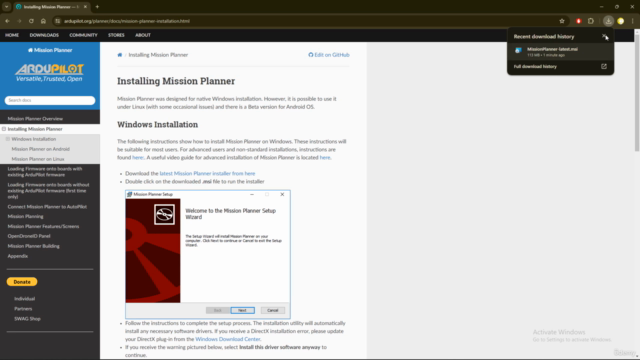Click the Mission Planner home link in sidebar

(50, 50)
